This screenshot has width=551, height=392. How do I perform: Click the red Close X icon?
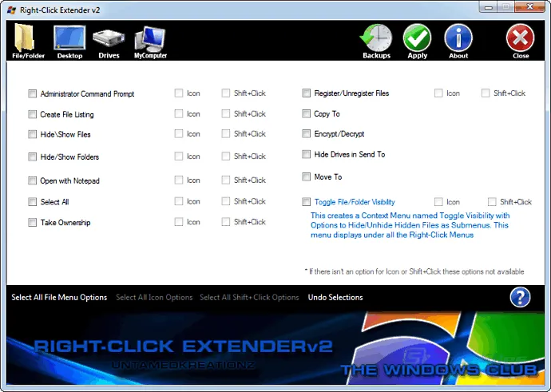point(521,41)
